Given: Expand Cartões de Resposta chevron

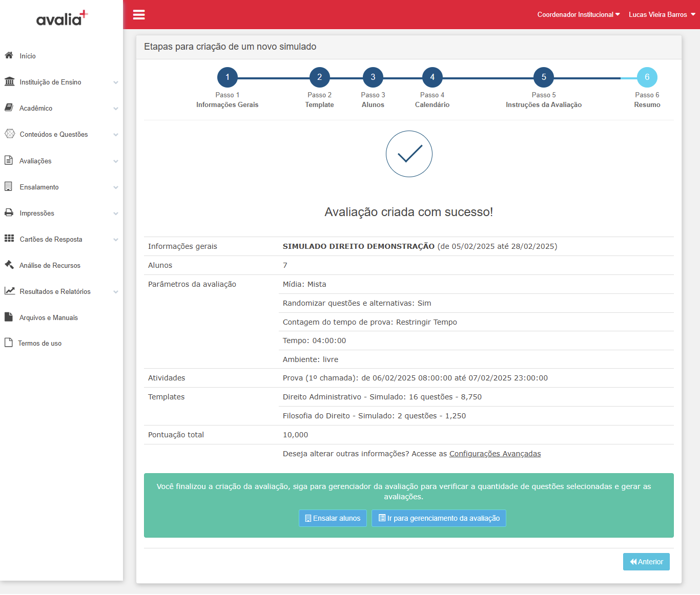Looking at the screenshot, I should 116,240.
